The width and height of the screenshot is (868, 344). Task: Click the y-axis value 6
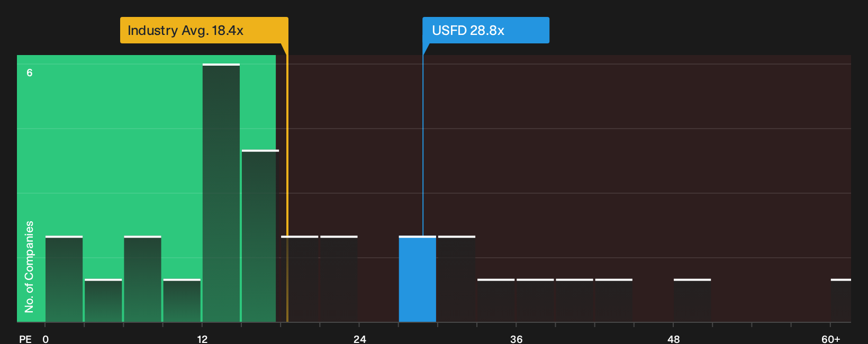[30, 73]
